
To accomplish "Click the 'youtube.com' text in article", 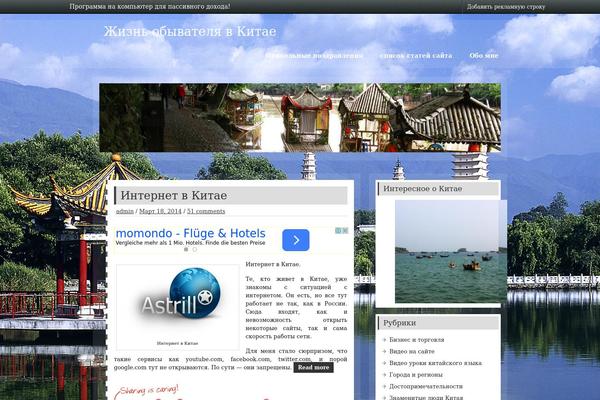I will [x=204, y=359].
